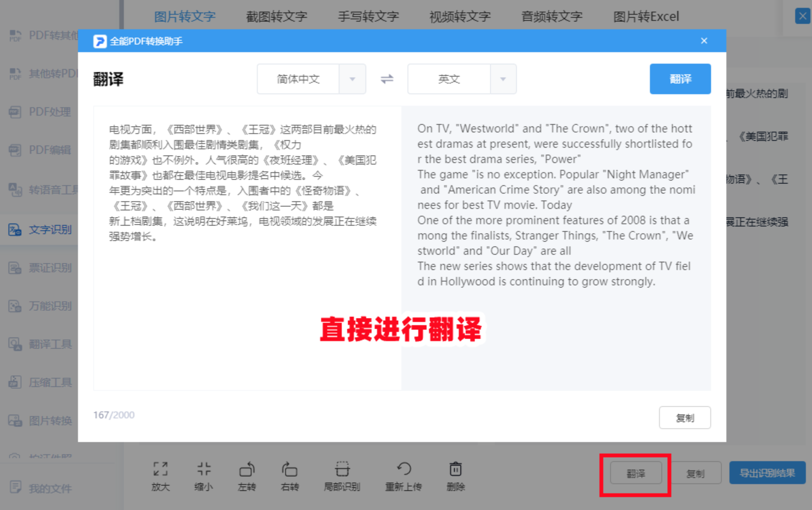Click the blue 翻译 button in dialog
Image resolution: width=812 pixels, height=510 pixels.
point(680,79)
